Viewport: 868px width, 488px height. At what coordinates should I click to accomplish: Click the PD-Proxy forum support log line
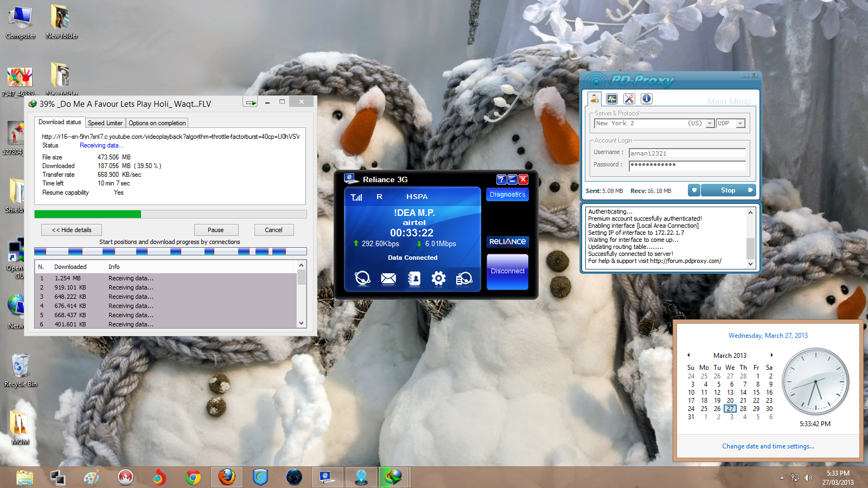tap(655, 261)
